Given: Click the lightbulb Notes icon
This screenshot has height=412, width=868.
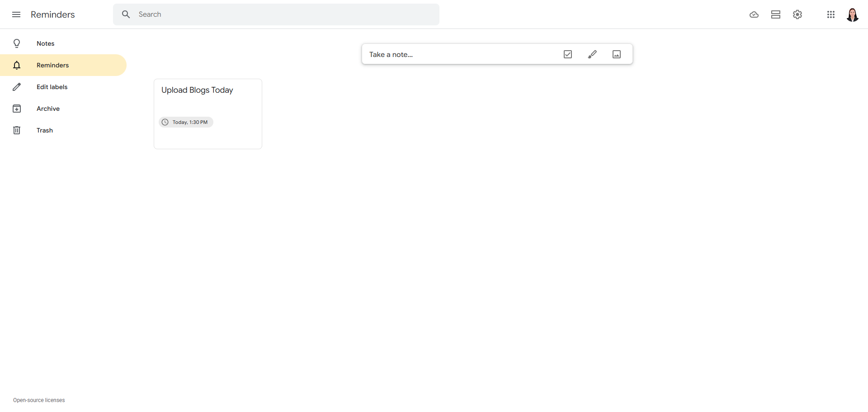Looking at the screenshot, I should (x=17, y=43).
